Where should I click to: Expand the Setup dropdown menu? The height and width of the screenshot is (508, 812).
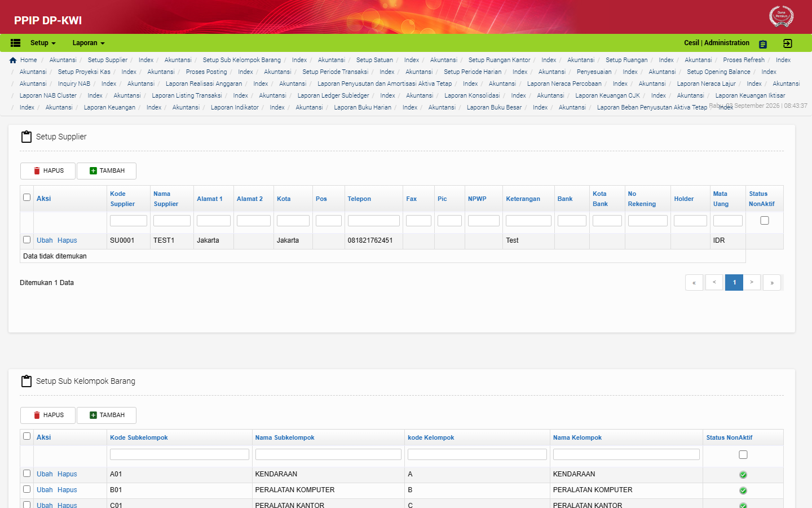tap(43, 43)
